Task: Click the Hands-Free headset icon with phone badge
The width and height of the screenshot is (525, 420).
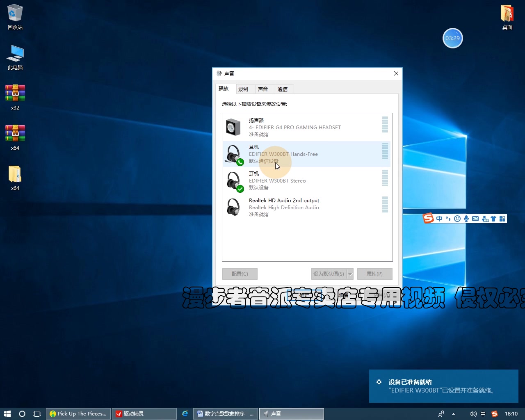Action: pos(235,155)
